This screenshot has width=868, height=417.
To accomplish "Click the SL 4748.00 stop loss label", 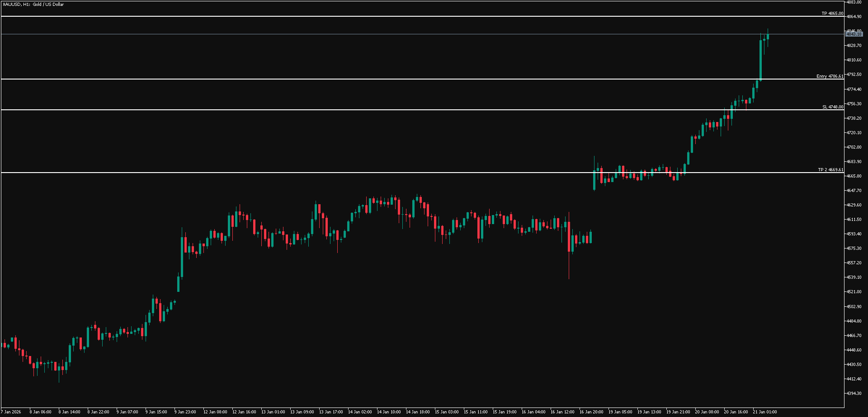I will pyautogui.click(x=832, y=107).
